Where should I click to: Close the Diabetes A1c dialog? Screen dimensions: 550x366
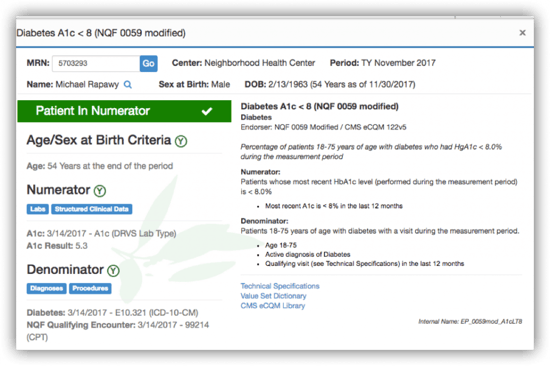(x=522, y=33)
